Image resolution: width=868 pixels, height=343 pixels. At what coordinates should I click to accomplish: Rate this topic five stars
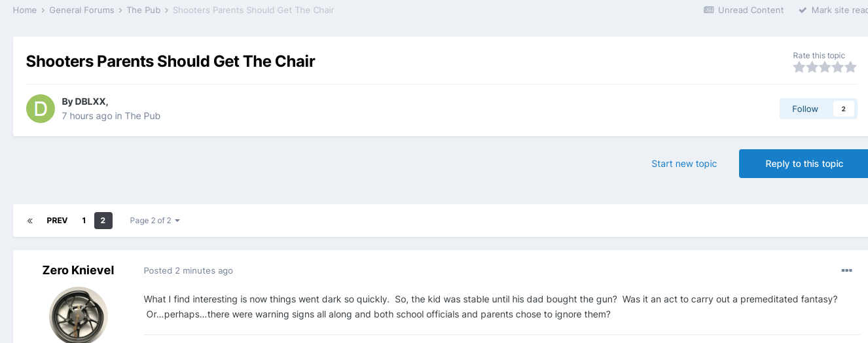click(x=850, y=67)
